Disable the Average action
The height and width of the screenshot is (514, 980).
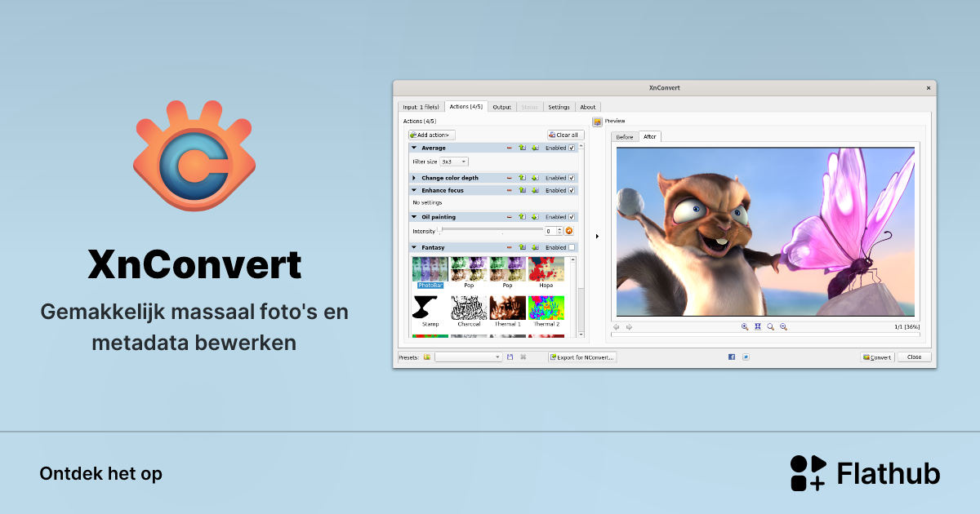572,148
